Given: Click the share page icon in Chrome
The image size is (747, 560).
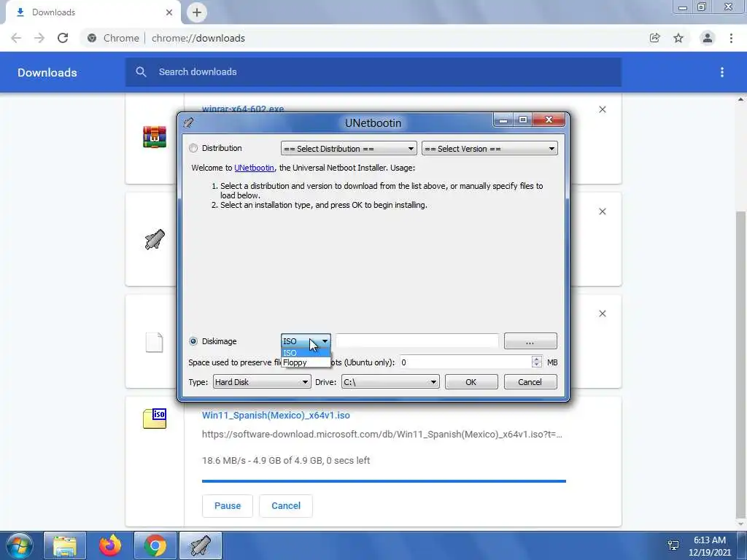Looking at the screenshot, I should [655, 38].
